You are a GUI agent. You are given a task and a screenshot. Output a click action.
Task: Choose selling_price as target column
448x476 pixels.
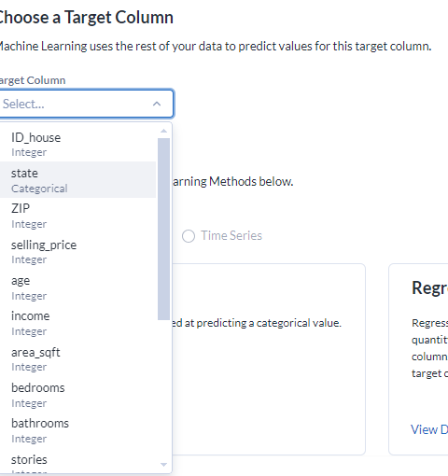77,251
